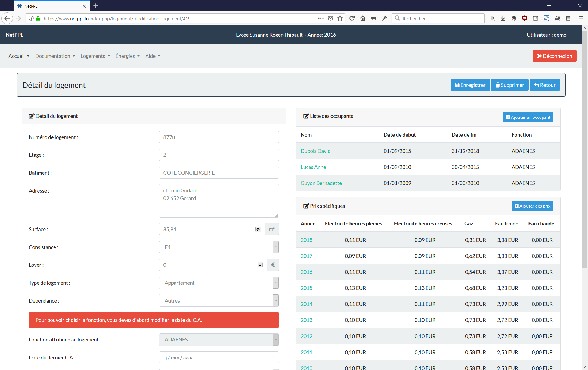Screen dimensions: 588x370
Task: Bookmark this page with star icon
Action: [x=340, y=18]
